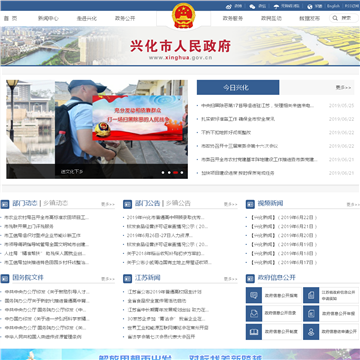
Task: Select last carousel dot on slideshow
Action: (182, 173)
